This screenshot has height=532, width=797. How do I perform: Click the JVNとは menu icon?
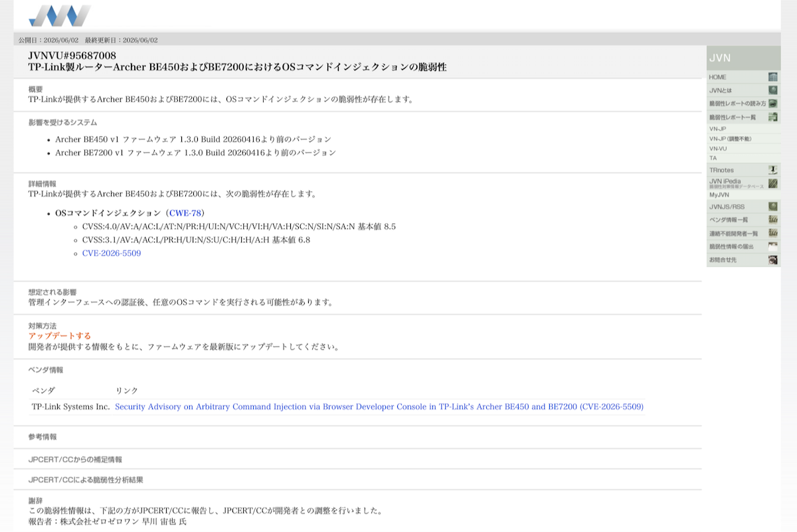[773, 90]
